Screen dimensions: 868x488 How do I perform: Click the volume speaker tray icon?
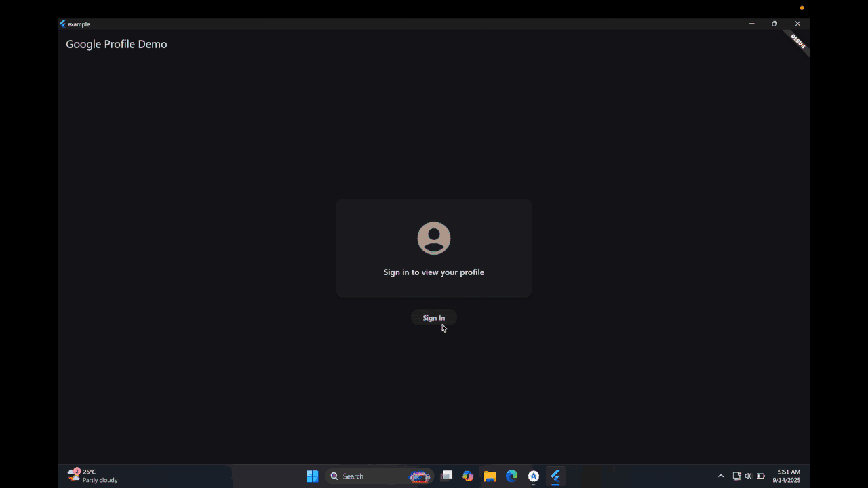click(748, 476)
